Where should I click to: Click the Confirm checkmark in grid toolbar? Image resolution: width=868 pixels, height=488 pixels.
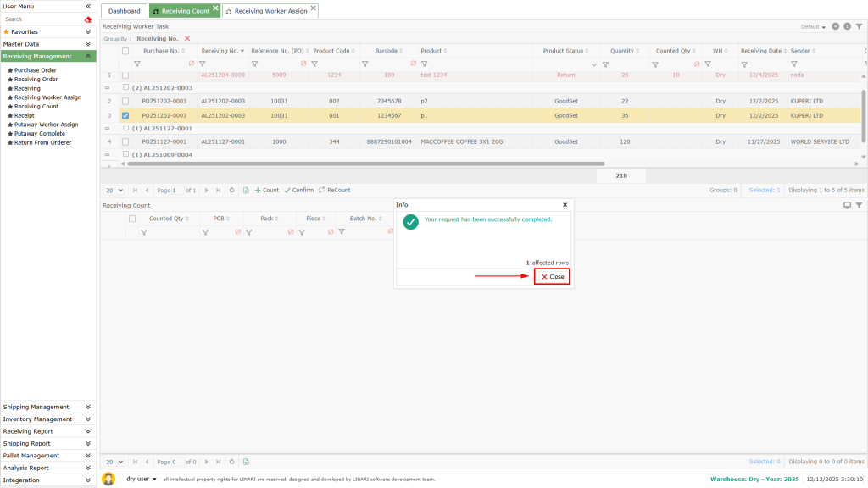[298, 190]
